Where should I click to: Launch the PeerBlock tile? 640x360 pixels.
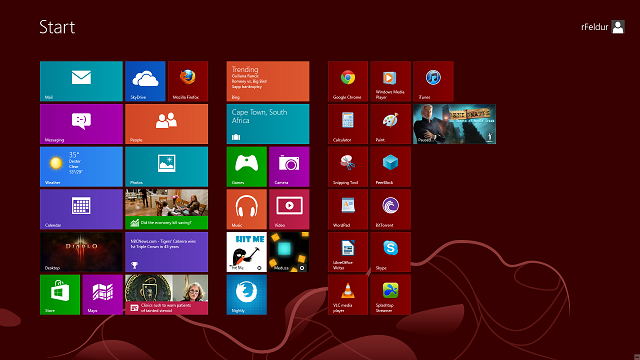tap(390, 167)
